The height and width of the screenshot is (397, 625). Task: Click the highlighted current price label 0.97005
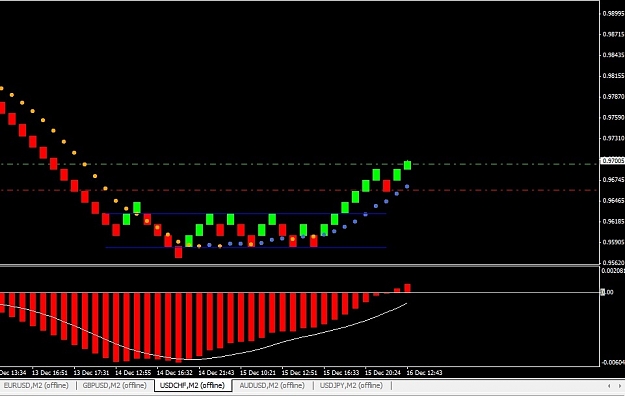tap(613, 161)
